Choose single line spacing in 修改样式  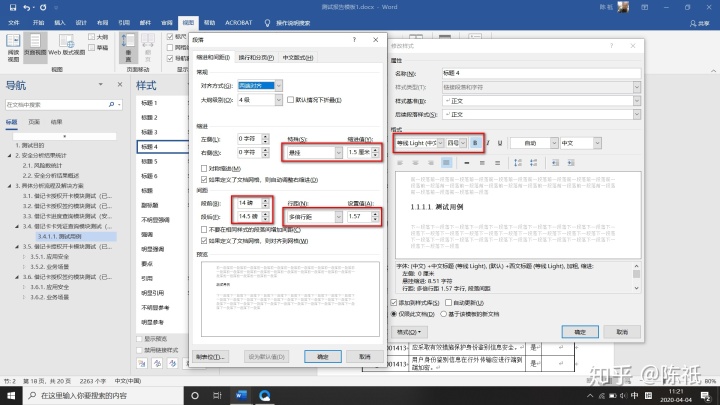point(467,163)
